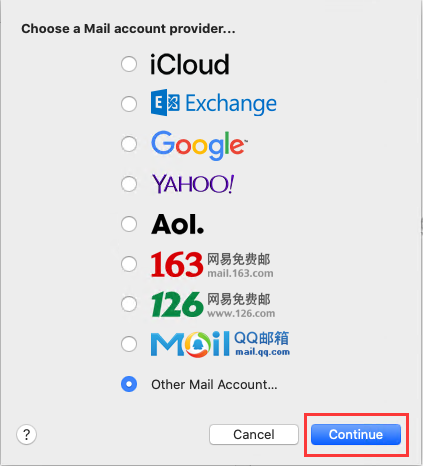423x466 pixels.
Task: Click the blue Continue button
Action: (x=356, y=434)
